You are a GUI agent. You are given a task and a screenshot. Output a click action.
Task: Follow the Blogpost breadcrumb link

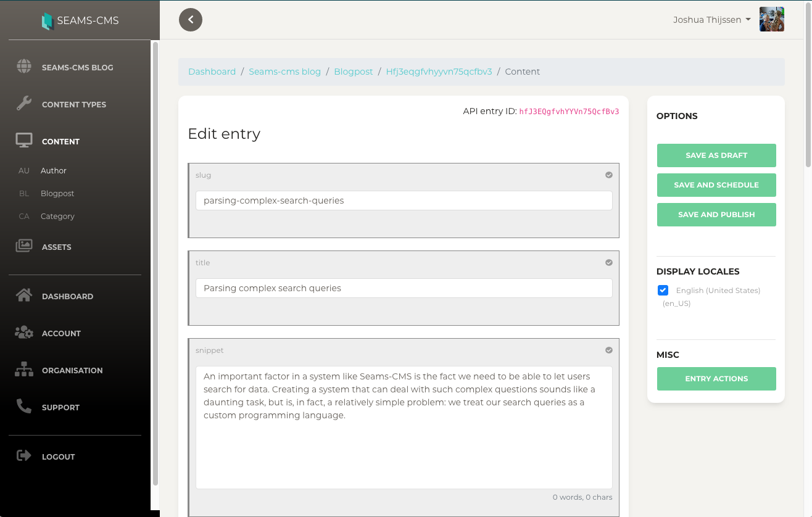[354, 72]
